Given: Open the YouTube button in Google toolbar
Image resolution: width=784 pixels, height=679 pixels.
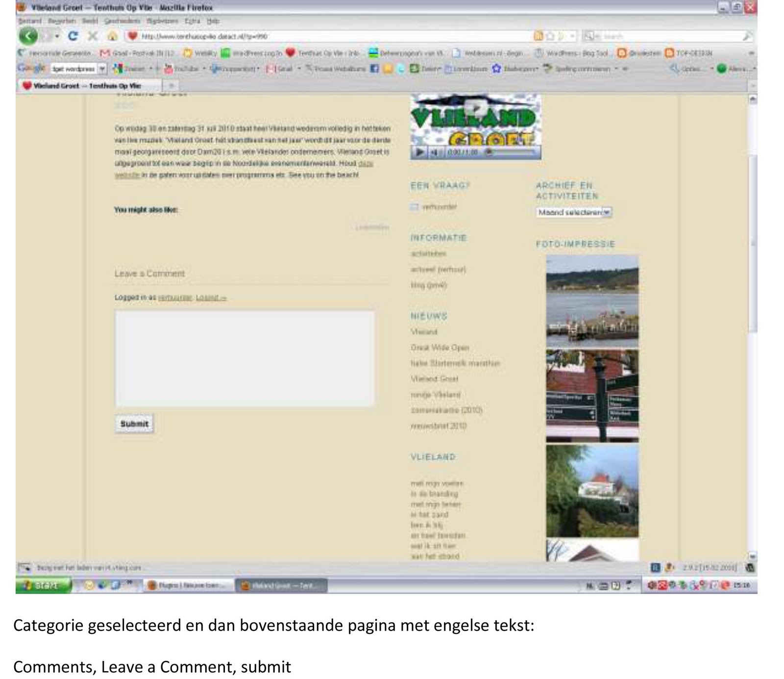Looking at the screenshot, I should [x=181, y=69].
